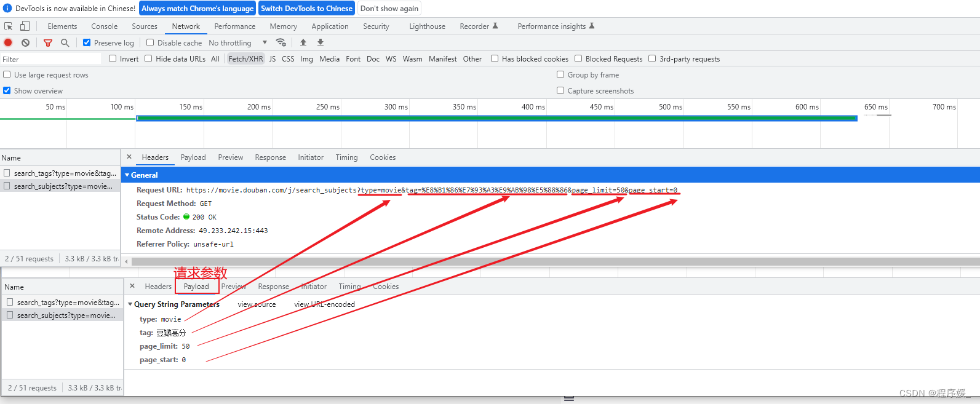Activate the inspect element picker icon
980x404 pixels.
point(9,26)
